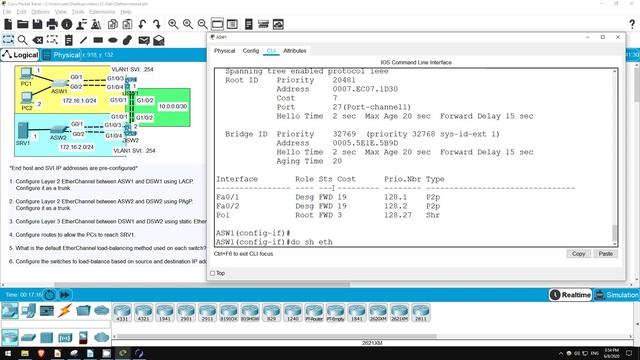Viewport: 640px width, 360px height.
Task: Pick the 4331 router model
Action: coord(122,313)
